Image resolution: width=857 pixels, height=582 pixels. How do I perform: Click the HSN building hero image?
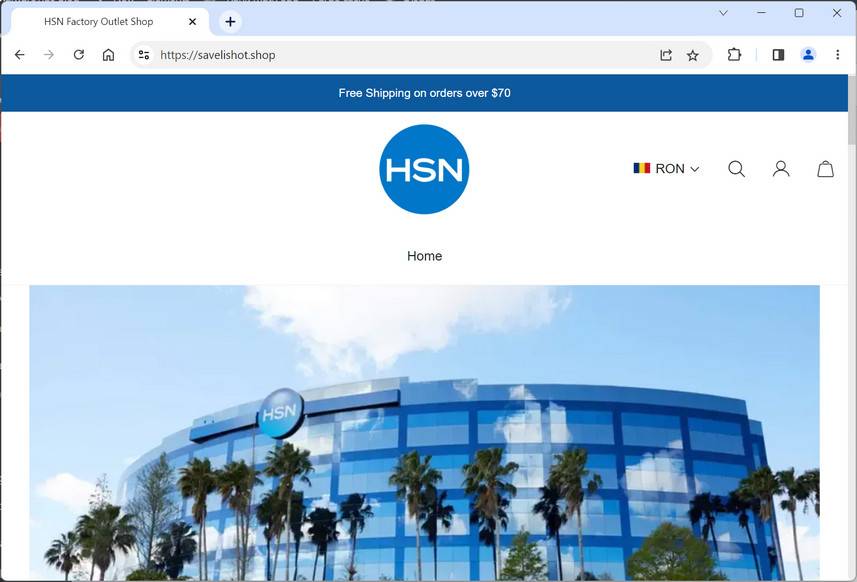click(424, 433)
